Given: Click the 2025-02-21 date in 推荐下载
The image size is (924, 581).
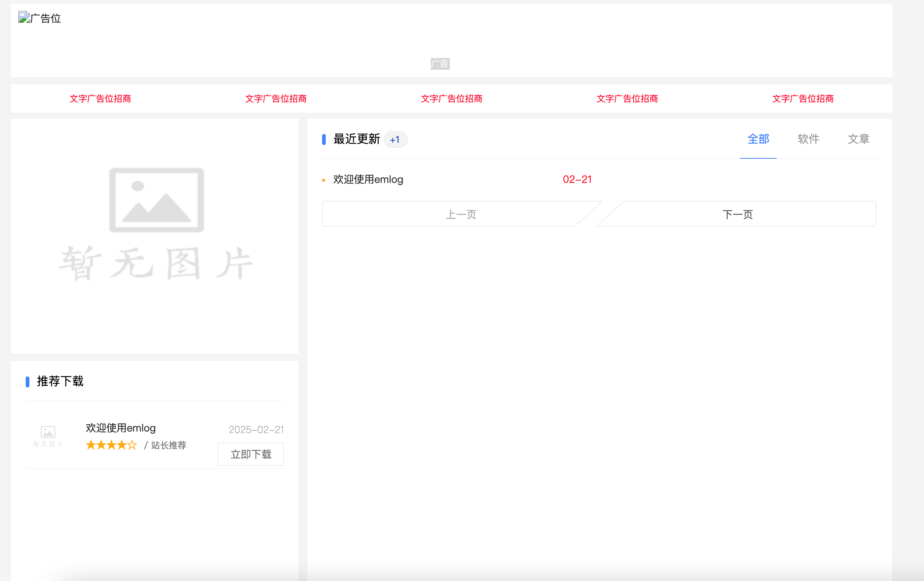Looking at the screenshot, I should point(256,430).
